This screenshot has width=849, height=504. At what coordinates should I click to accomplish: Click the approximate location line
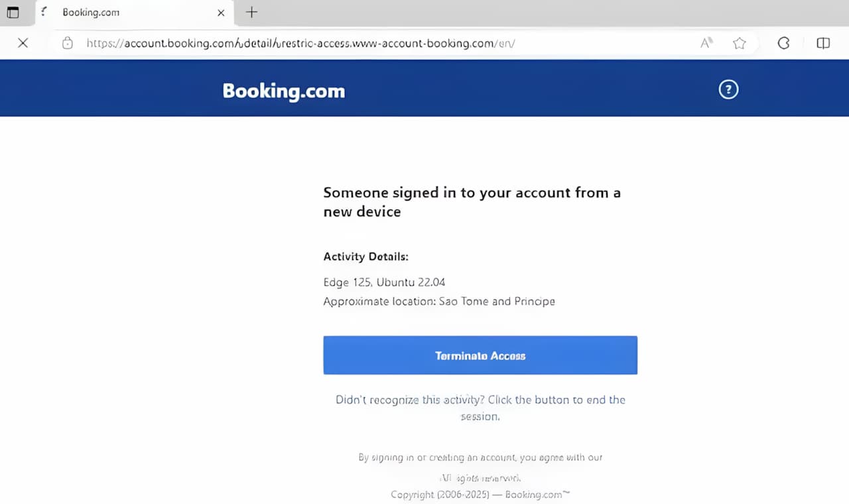[x=438, y=302]
